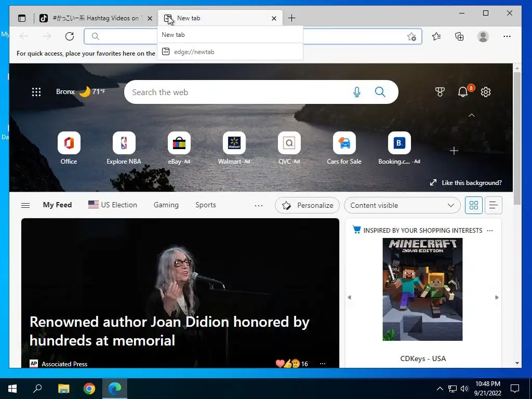Open the Bronx weather widget
This screenshot has height=399, width=532.
point(81,91)
